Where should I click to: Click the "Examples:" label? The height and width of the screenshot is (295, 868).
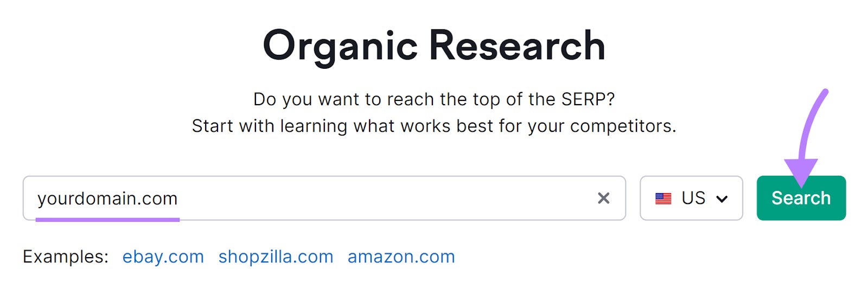click(x=66, y=256)
